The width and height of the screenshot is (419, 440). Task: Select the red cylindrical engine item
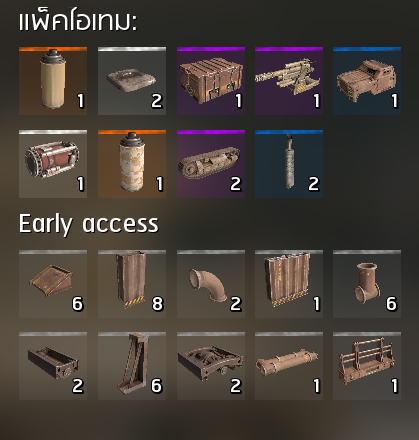click(x=53, y=164)
